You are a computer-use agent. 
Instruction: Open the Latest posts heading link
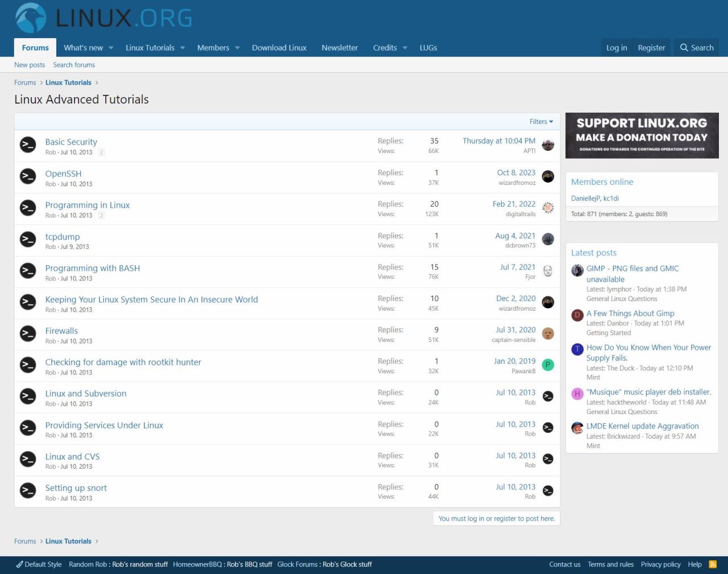[594, 253]
